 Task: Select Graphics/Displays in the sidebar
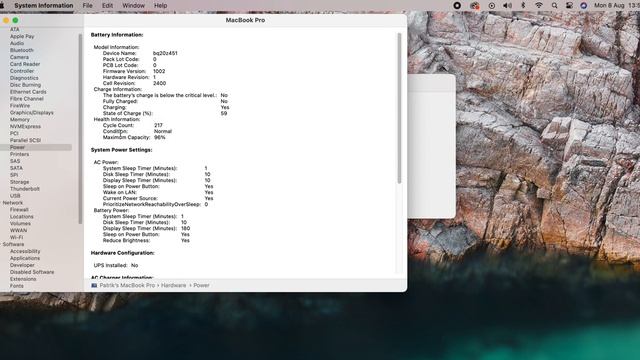tap(31, 113)
